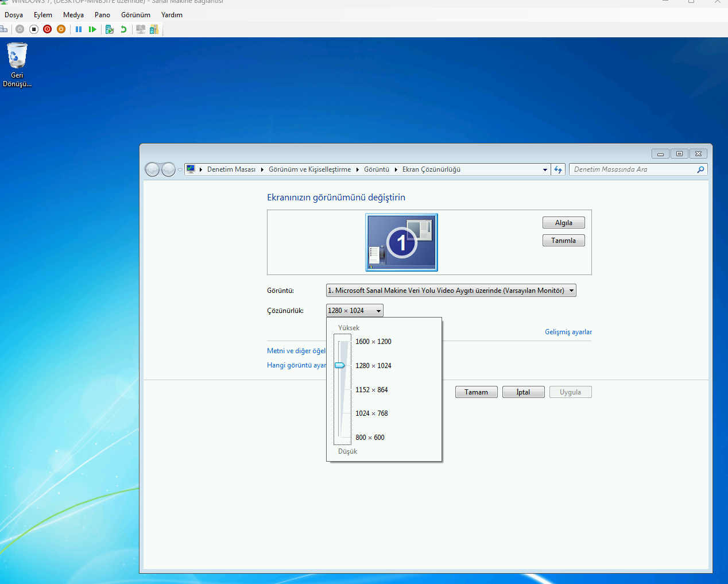Revert VM using green undo arrow
Image resolution: width=728 pixels, height=584 pixels.
[x=123, y=29]
